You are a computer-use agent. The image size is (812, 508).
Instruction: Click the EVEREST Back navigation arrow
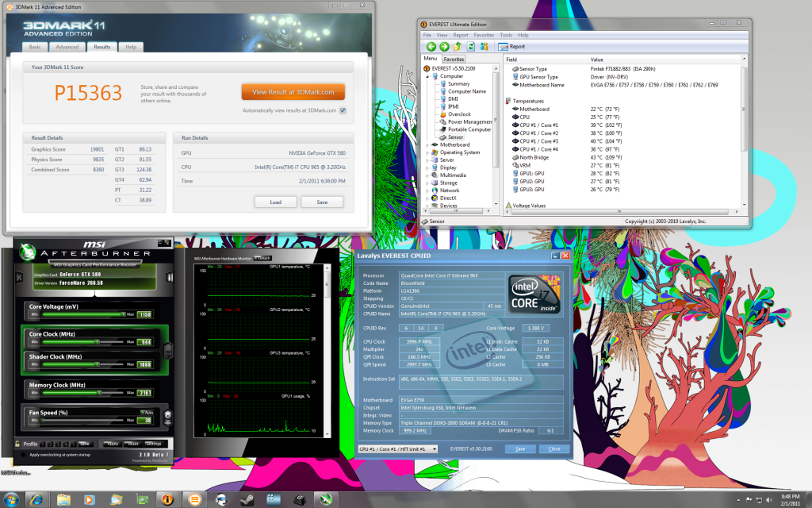click(431, 47)
